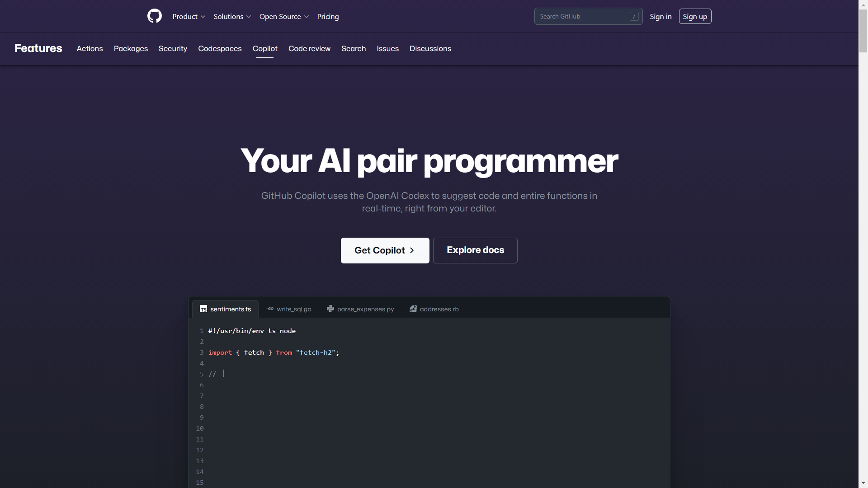Screen dimensions: 868x488
Task: Open the Packages features tab
Action: pyautogui.click(x=131, y=48)
